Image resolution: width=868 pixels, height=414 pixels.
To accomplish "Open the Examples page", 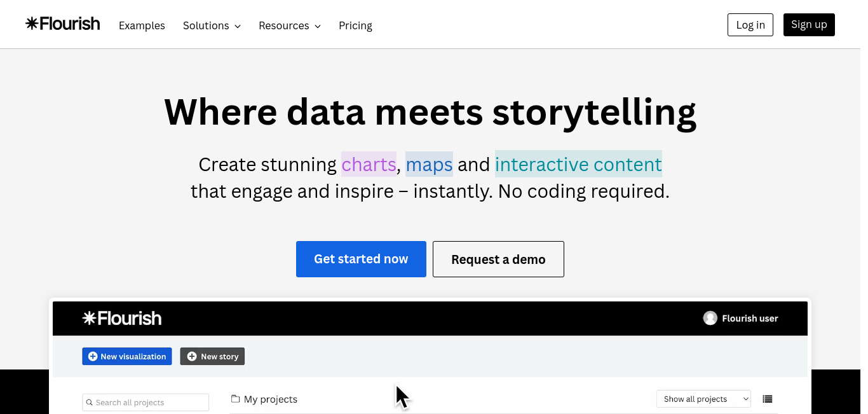I will (x=142, y=25).
